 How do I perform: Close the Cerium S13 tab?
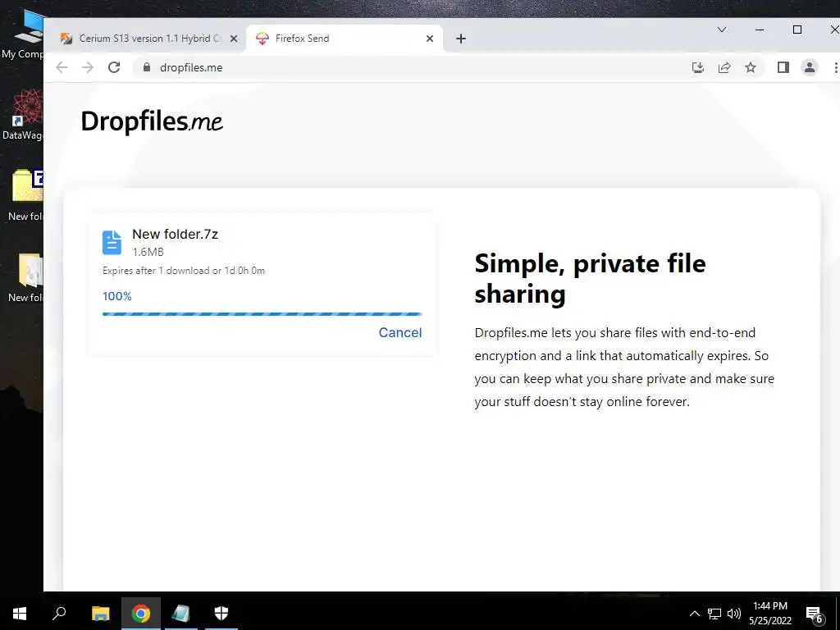coord(234,39)
